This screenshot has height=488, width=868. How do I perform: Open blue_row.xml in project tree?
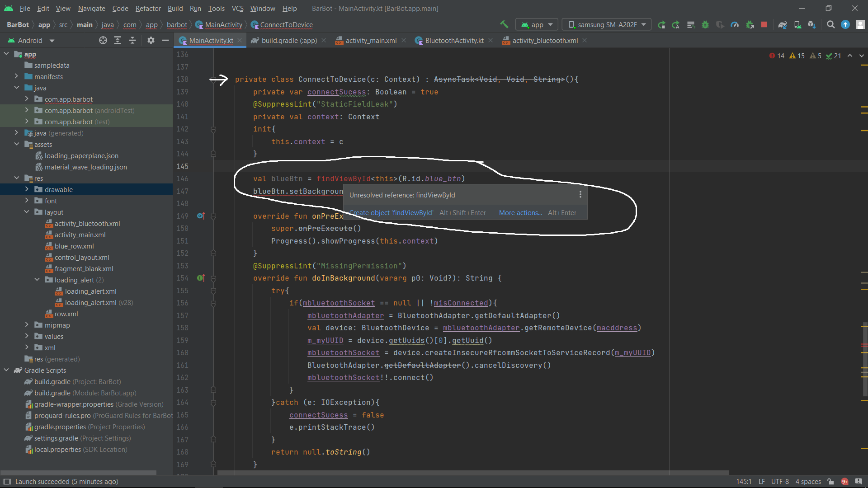74,246
